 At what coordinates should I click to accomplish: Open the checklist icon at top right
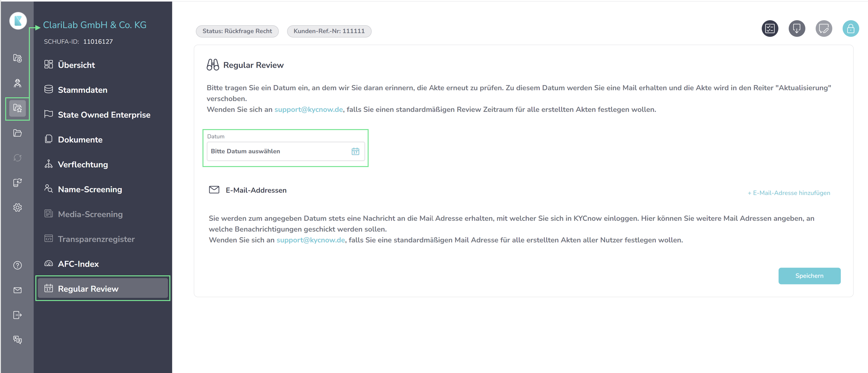770,29
